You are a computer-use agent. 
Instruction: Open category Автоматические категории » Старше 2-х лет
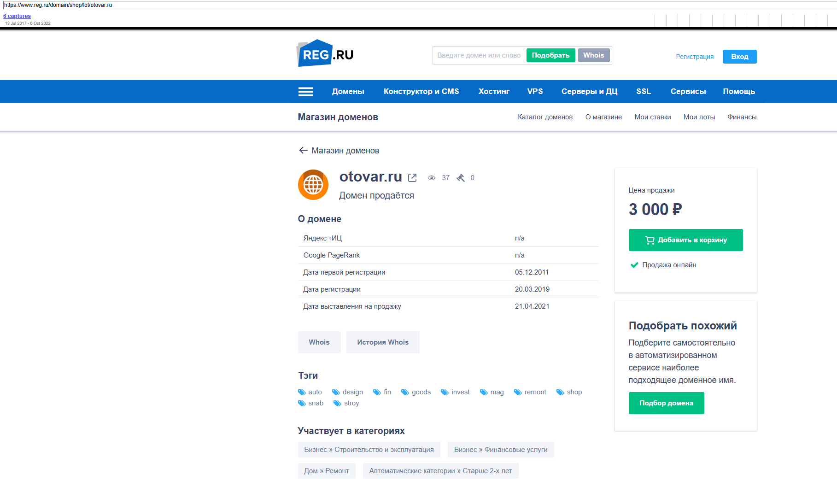[441, 471]
